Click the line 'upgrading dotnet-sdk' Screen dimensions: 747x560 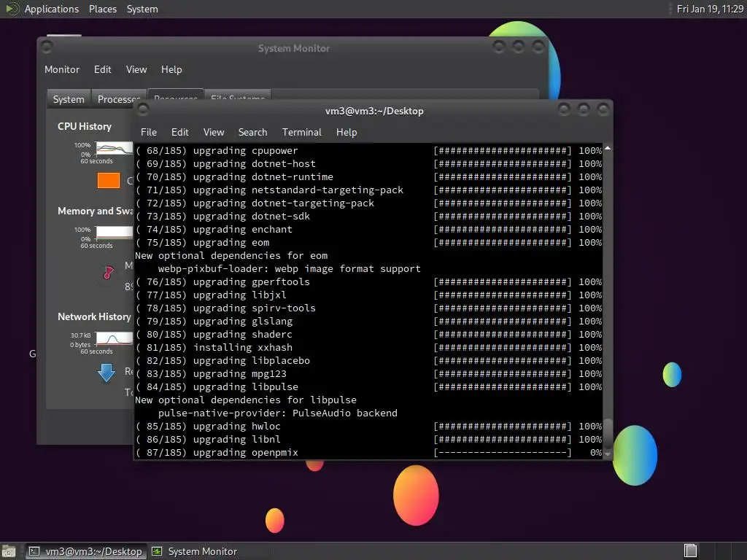tap(368, 216)
